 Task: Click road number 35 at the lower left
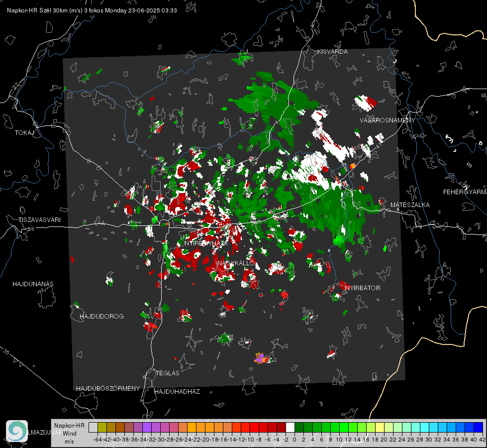pos(6,352)
